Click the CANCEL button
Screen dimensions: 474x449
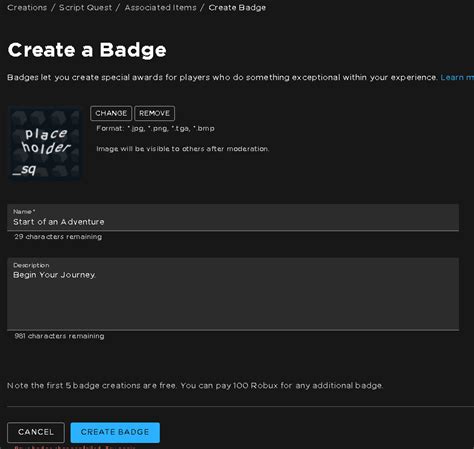(36, 432)
